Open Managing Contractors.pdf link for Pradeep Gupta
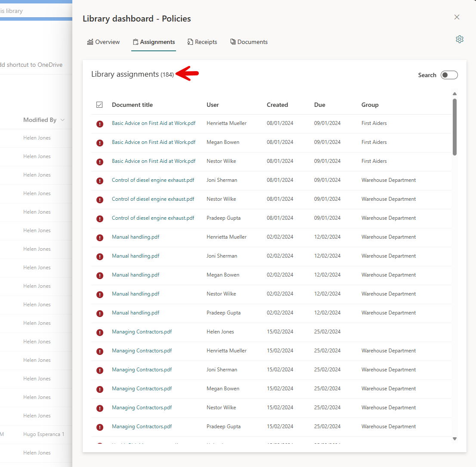Viewport: 476px width, 467px height. (142, 426)
